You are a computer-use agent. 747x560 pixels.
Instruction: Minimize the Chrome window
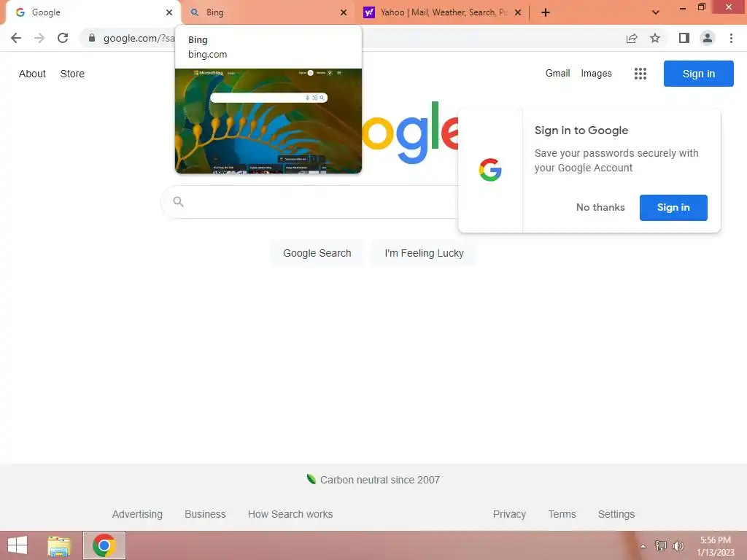coord(682,8)
